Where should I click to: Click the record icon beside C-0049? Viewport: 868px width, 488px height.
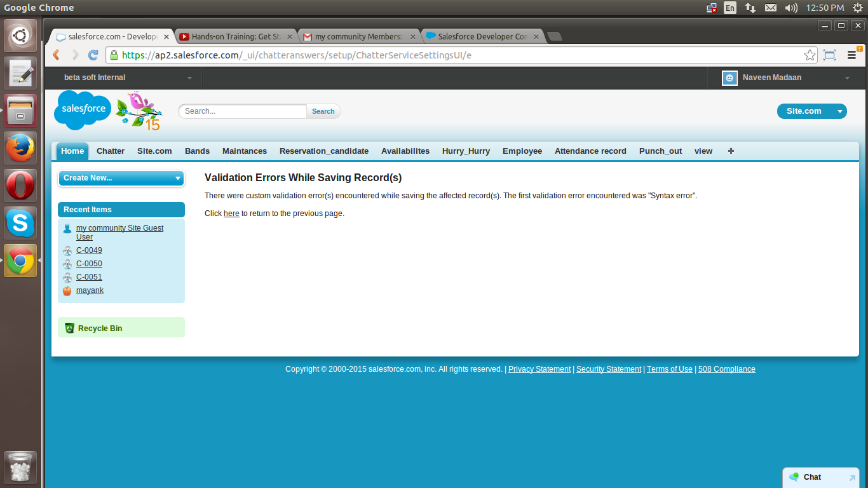pos(67,250)
